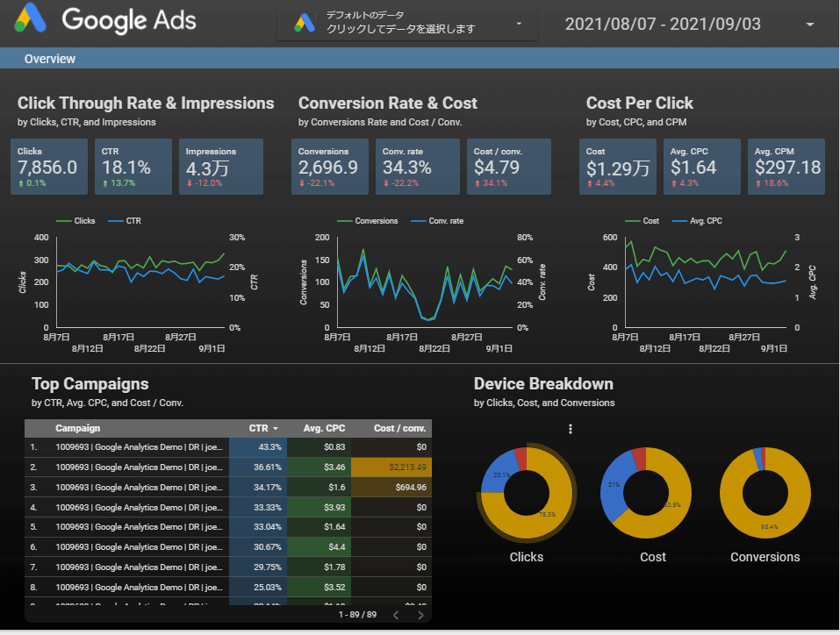Select campaign name in table row 6
Image resolution: width=840 pixels, height=635 pixels.
(x=140, y=547)
